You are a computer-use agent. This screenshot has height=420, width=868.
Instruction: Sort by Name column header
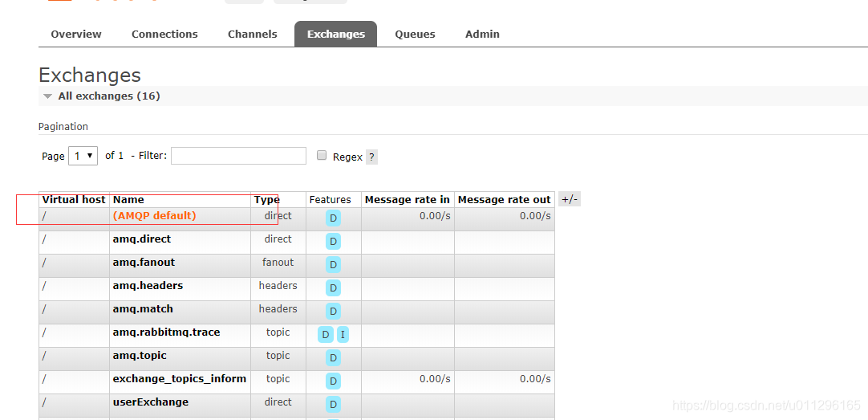point(128,199)
